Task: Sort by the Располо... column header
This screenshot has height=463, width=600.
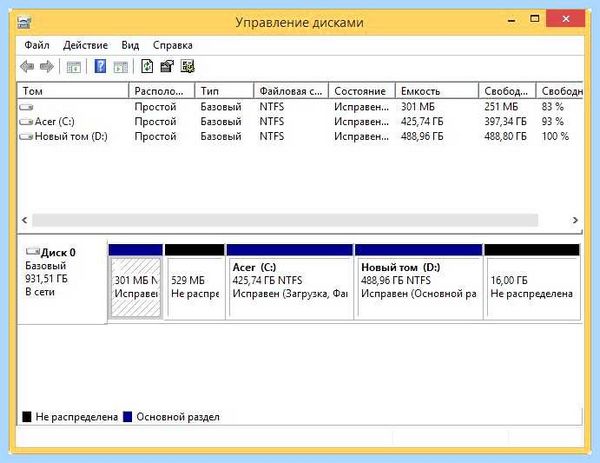Action: coord(162,91)
